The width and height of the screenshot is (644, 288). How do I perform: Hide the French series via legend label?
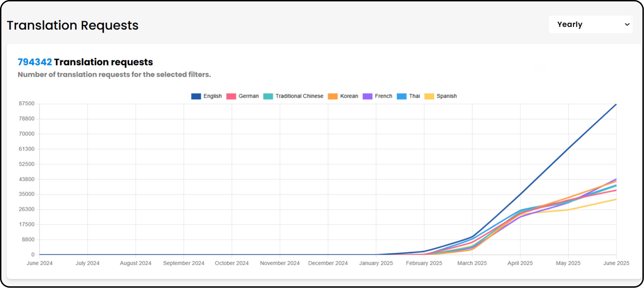(x=383, y=96)
